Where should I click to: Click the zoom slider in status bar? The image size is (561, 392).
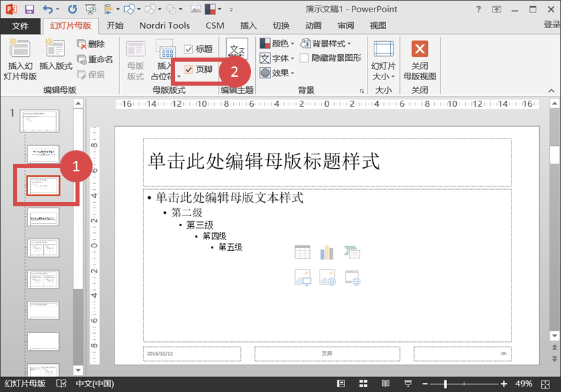coord(446,383)
